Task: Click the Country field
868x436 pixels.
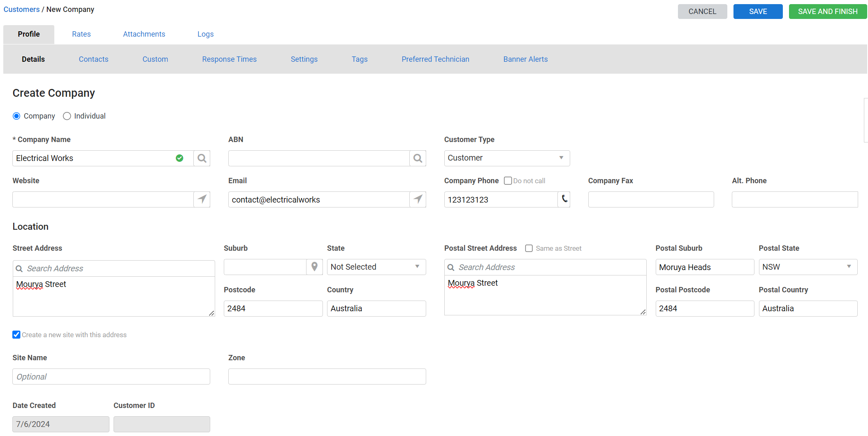Action: click(376, 308)
